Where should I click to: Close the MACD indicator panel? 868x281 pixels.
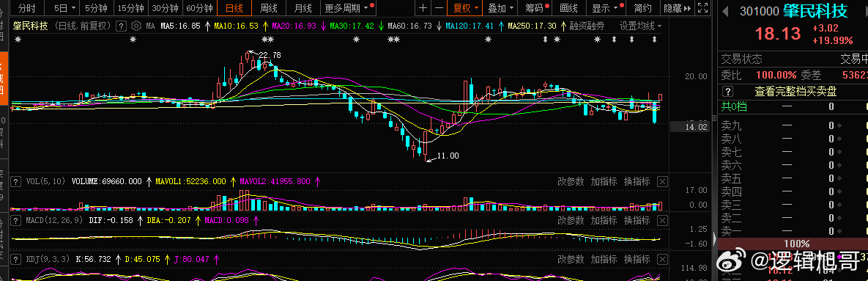pos(662,221)
